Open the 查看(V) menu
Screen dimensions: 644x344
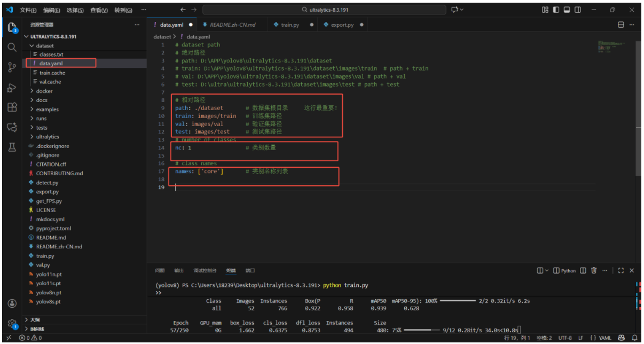(99, 10)
